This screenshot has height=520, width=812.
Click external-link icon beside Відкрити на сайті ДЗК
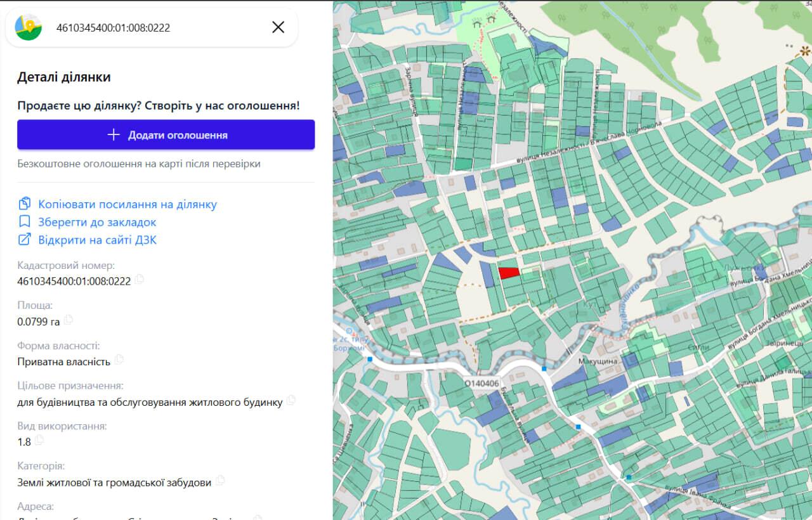pyautogui.click(x=25, y=240)
